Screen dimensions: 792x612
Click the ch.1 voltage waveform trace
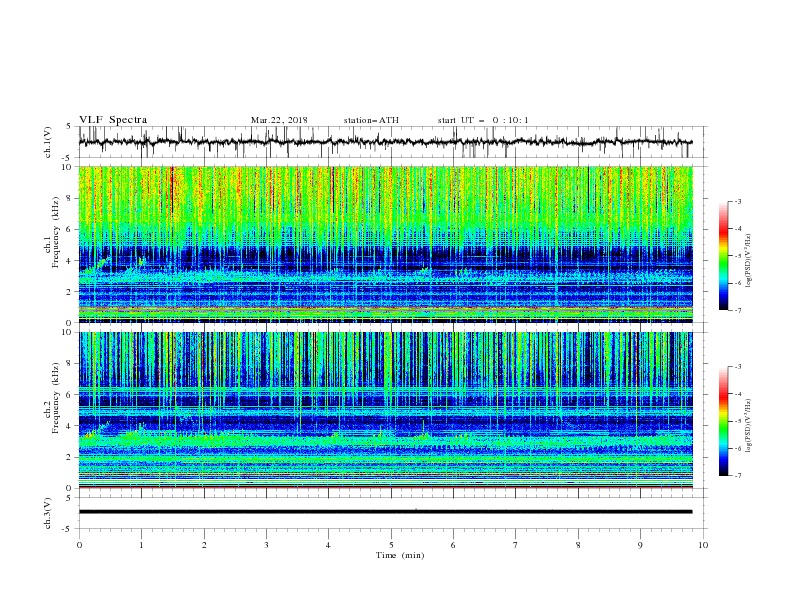[385, 142]
